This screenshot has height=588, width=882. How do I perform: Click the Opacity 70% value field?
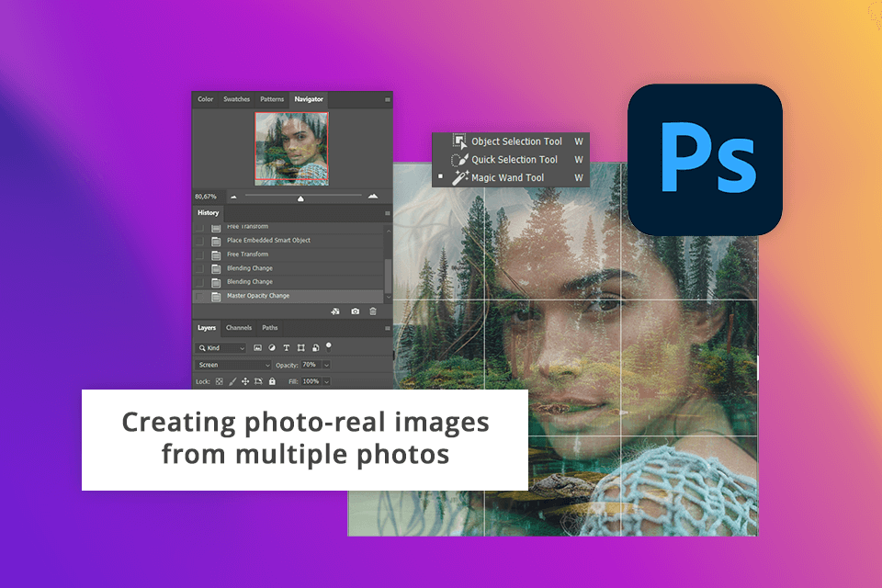coord(311,365)
